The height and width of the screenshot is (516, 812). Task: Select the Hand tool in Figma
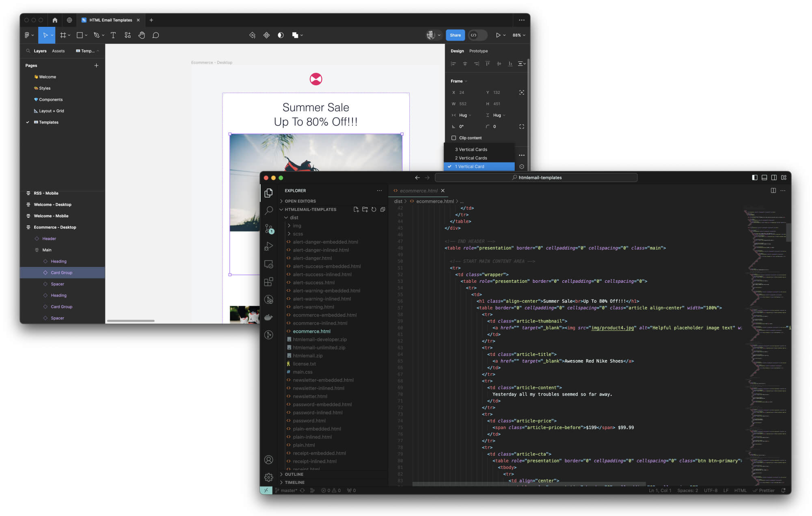pos(142,35)
